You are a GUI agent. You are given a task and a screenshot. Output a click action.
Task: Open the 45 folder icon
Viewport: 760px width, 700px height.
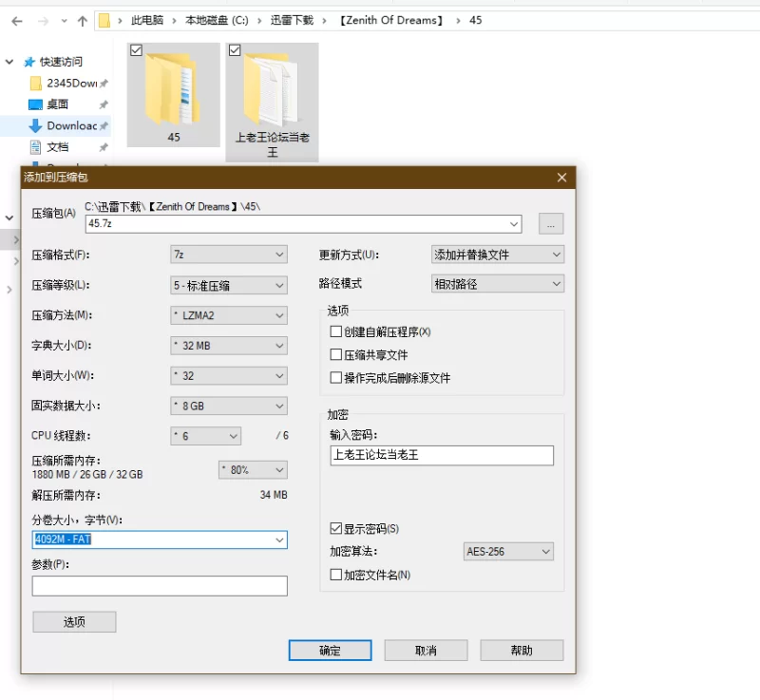(x=174, y=87)
